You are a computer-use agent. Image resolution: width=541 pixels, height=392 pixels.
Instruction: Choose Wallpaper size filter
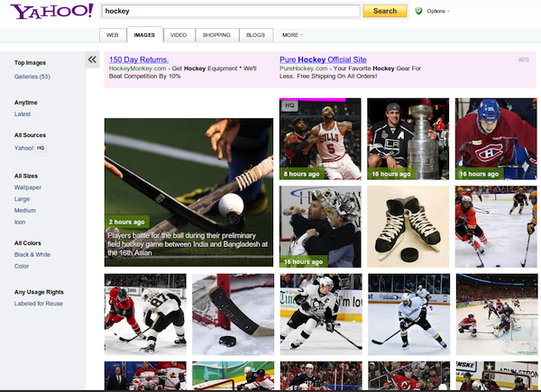(28, 187)
